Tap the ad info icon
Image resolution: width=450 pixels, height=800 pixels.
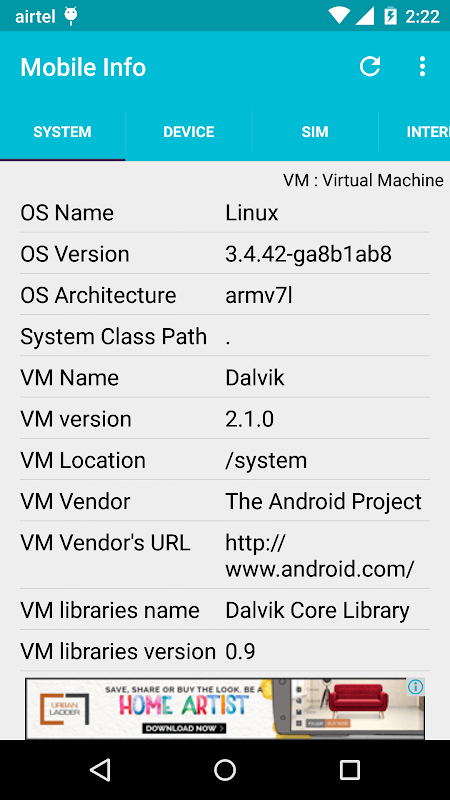click(415, 687)
